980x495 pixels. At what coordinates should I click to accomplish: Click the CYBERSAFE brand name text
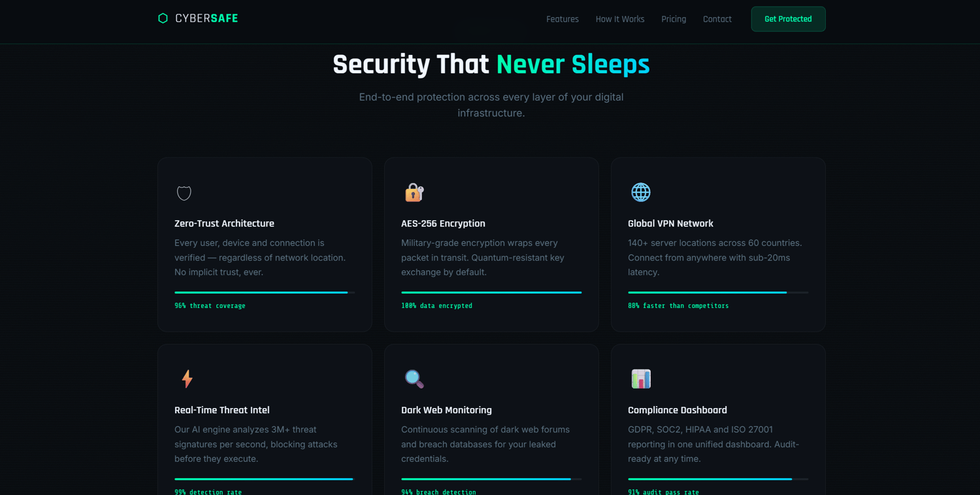pos(206,18)
